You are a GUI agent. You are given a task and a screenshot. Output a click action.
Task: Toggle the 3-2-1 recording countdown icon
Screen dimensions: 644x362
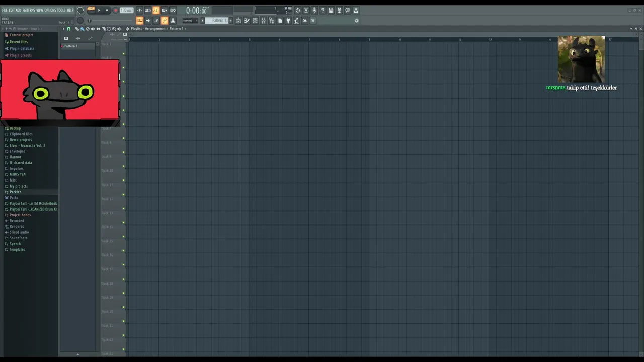tap(156, 10)
